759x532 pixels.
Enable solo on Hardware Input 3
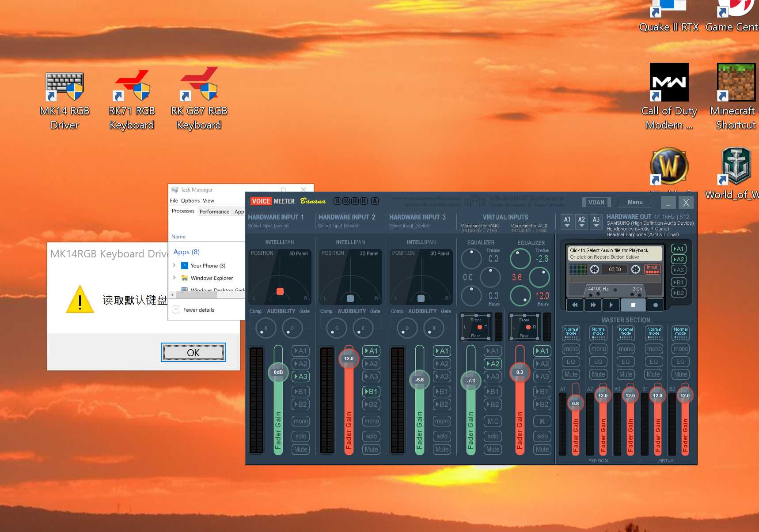coord(442,436)
